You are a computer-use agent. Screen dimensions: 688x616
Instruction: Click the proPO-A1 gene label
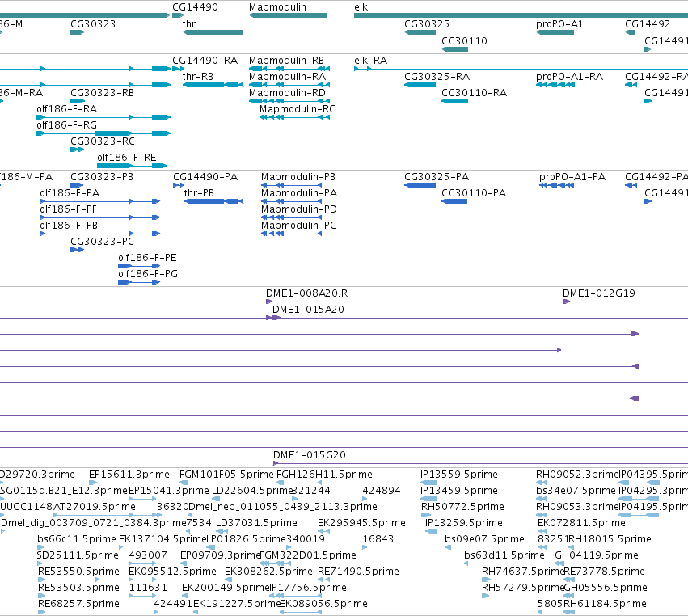[x=559, y=24]
